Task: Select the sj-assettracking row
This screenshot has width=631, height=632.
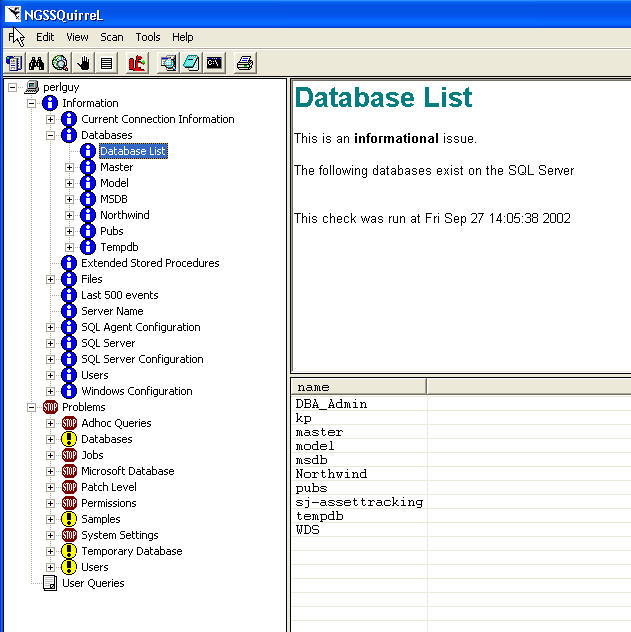Action: [359, 502]
